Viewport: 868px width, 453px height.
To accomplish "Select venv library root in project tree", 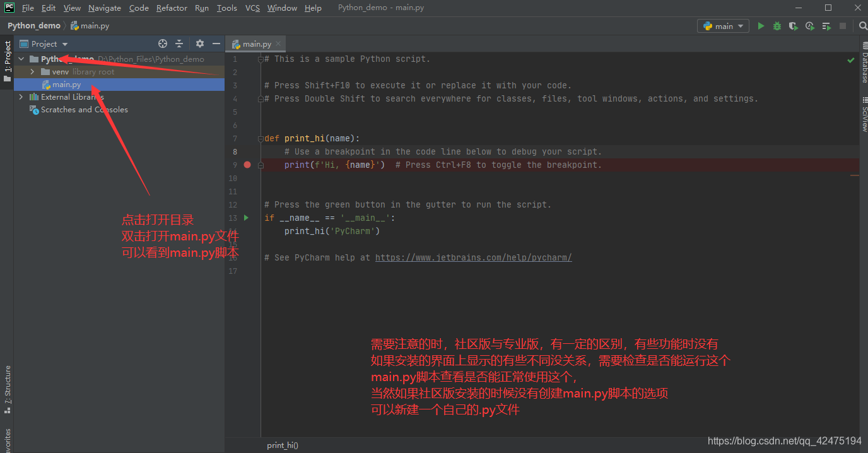I will [x=119, y=72].
